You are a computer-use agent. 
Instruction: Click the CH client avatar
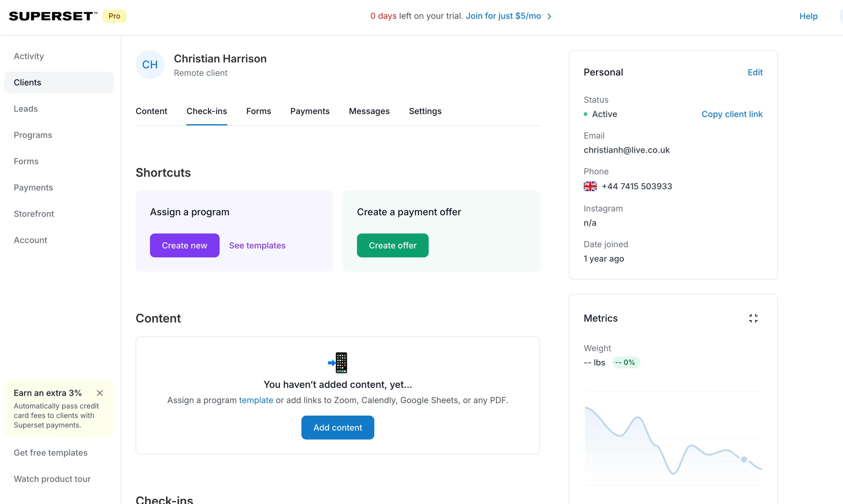pos(150,65)
